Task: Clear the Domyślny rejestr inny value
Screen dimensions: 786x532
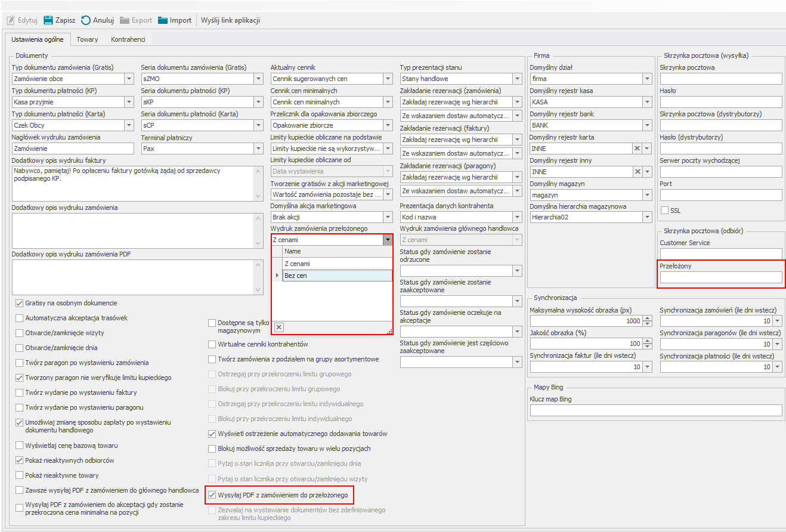Action: coord(637,172)
